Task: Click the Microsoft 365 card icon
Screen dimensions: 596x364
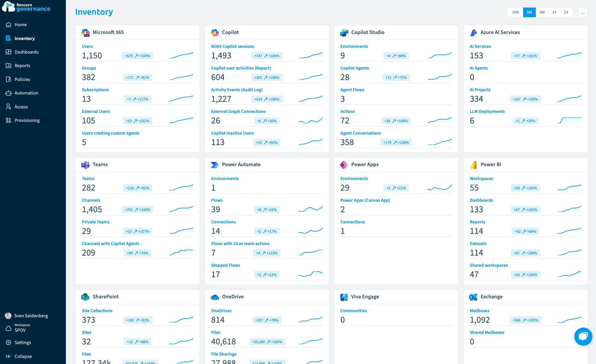Action: [x=85, y=32]
